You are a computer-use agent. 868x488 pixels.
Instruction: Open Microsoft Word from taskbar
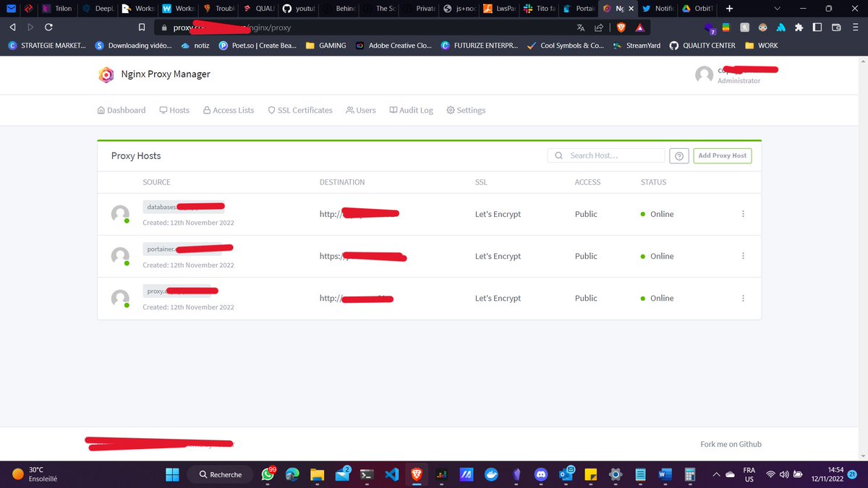pyautogui.click(x=665, y=474)
